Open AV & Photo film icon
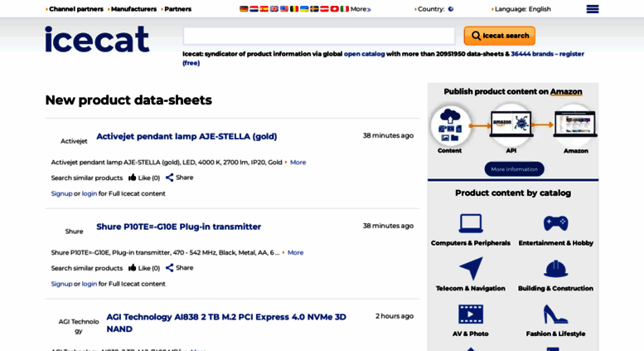This screenshot has width=644, height=351. click(x=471, y=314)
